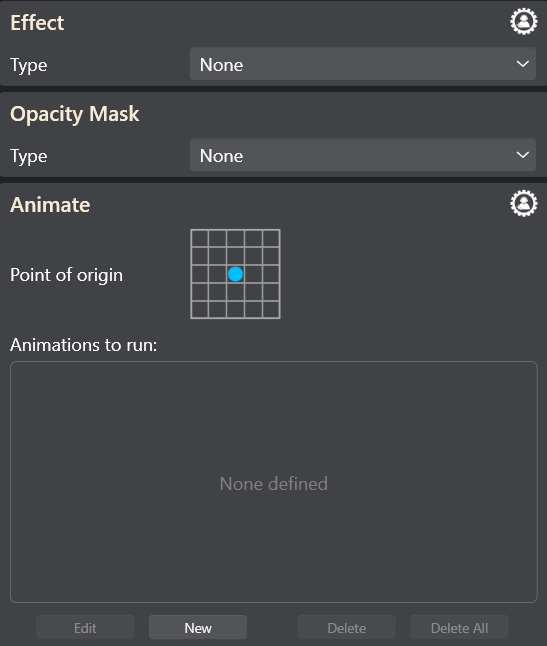This screenshot has height=646, width=547.
Task: Click the empty 'None defined' animations list
Action: pyautogui.click(x=274, y=482)
